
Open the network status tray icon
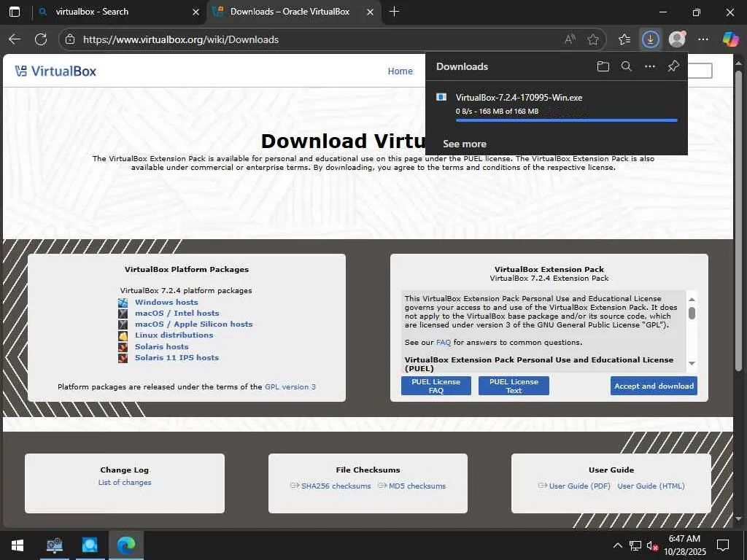(x=635, y=545)
